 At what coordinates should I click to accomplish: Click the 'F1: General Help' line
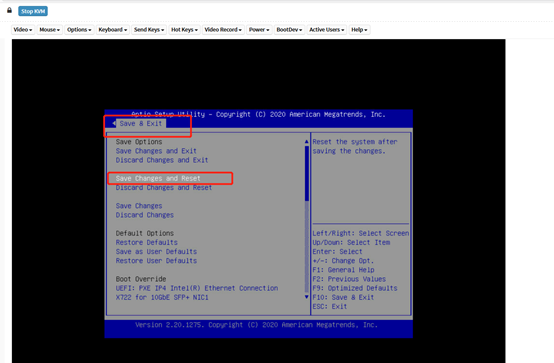(x=343, y=270)
